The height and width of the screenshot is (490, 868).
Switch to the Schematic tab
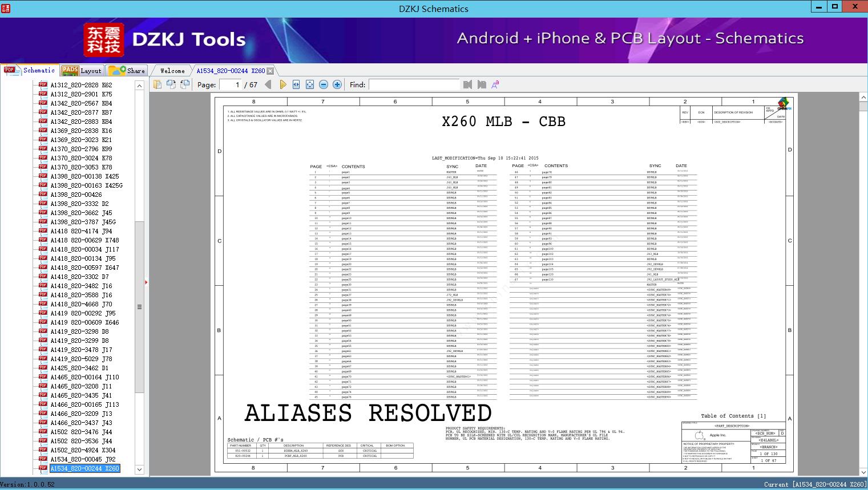(30, 70)
